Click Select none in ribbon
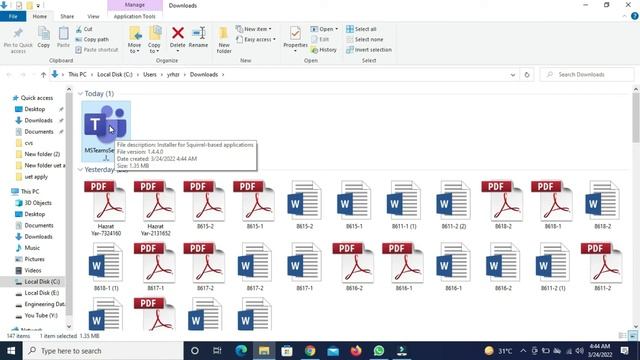 click(x=364, y=40)
